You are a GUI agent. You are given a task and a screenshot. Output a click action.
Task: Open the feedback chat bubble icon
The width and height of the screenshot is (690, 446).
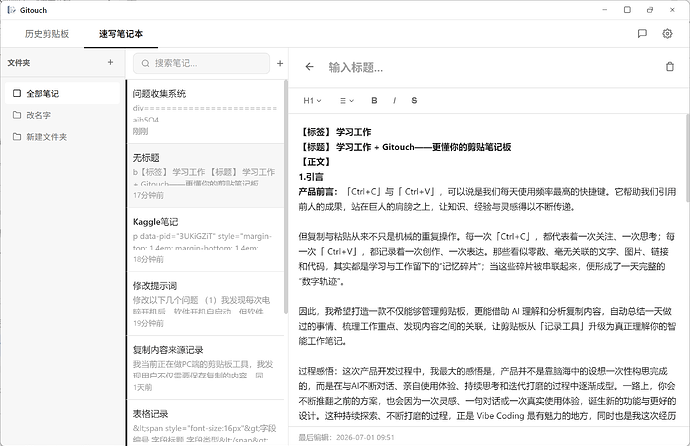[x=642, y=33]
